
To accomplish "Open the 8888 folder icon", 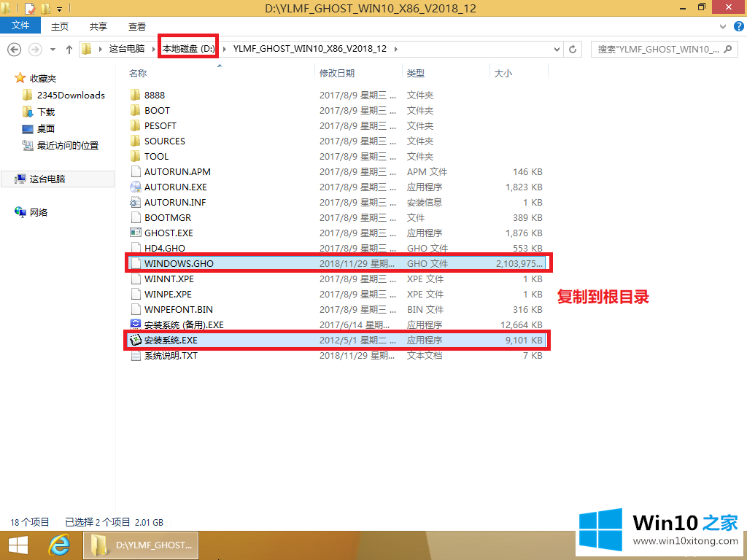I will coord(135,95).
